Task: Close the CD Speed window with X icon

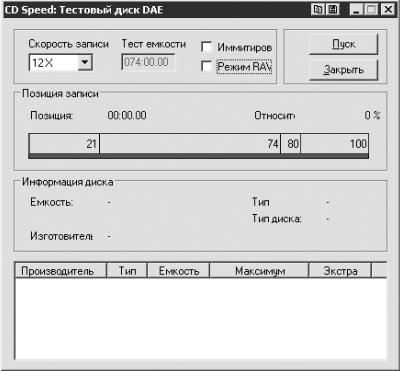Action: pos(388,10)
